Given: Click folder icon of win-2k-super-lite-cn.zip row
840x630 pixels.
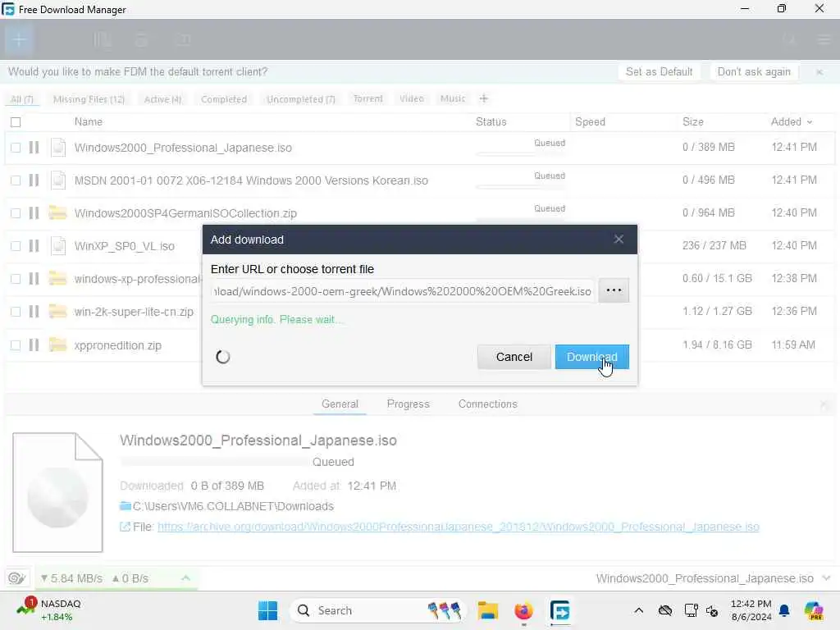Looking at the screenshot, I should click(x=58, y=311).
